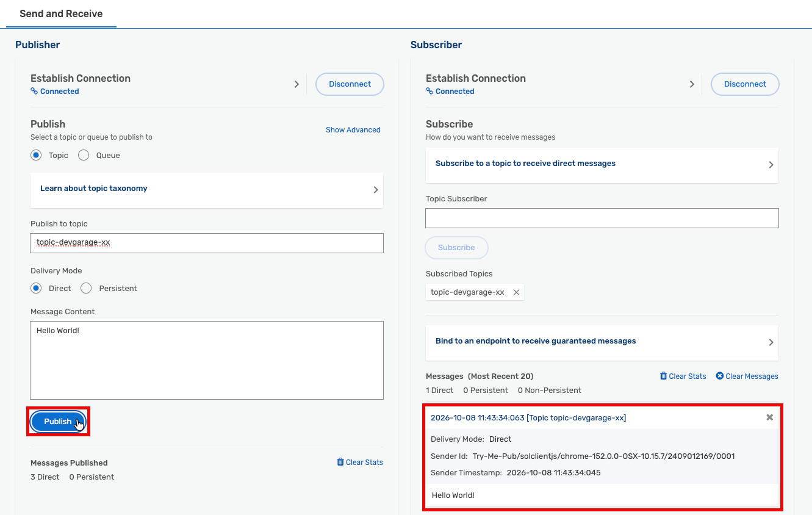The height and width of the screenshot is (515, 812).
Task: Click the Topic Subscriber input field
Action: pos(602,218)
